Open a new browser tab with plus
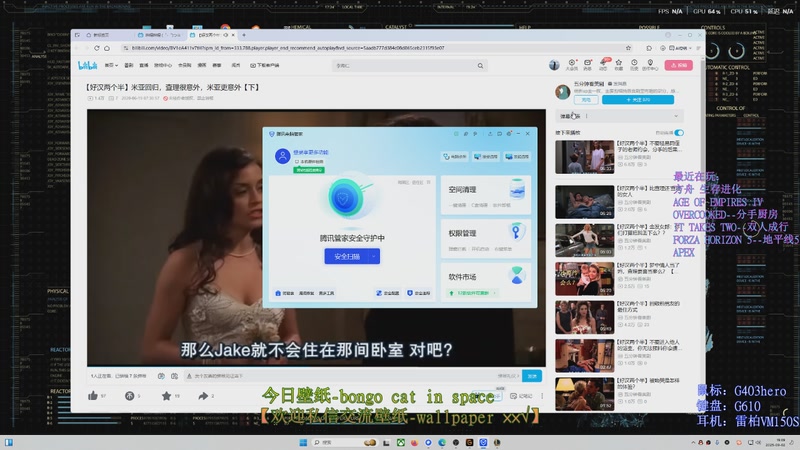 click(x=244, y=35)
